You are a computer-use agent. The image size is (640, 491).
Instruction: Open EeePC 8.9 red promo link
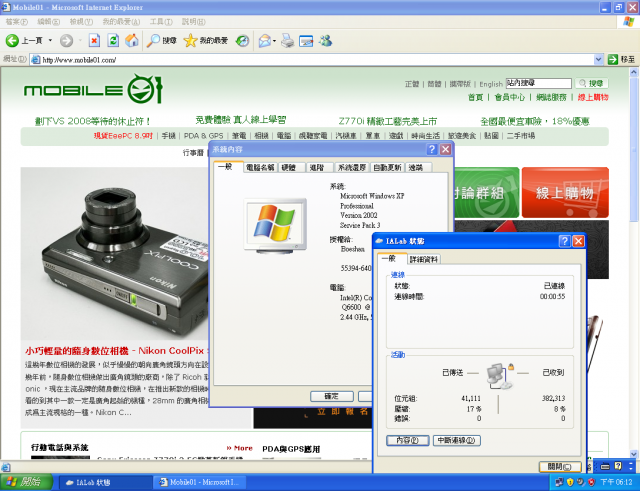[x=123, y=136]
